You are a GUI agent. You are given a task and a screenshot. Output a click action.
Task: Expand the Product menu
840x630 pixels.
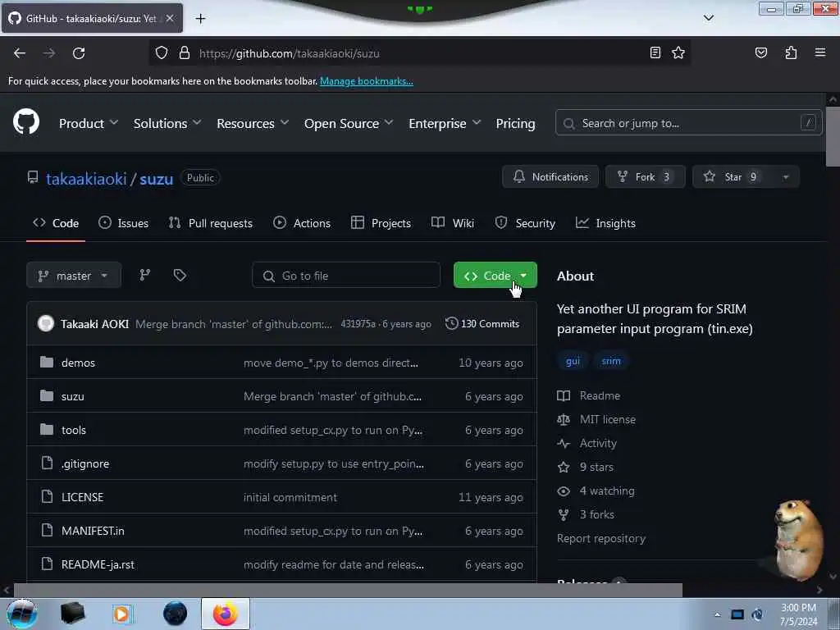point(89,123)
